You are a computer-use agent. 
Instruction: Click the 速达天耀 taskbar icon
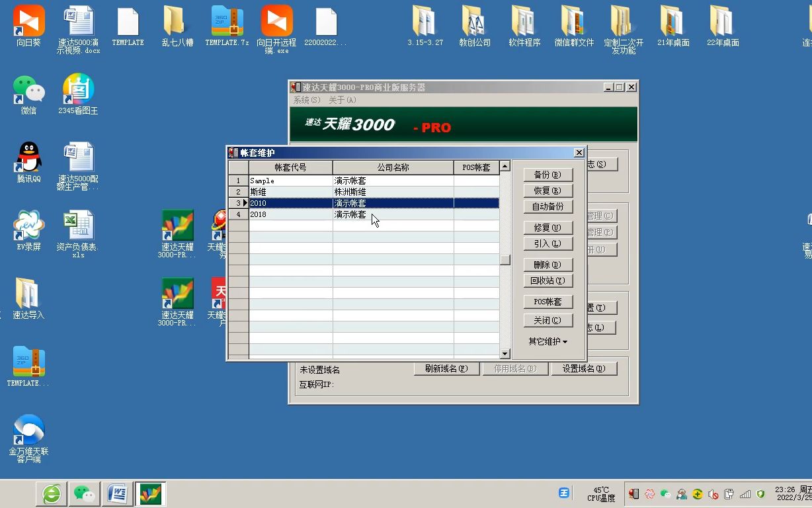(x=150, y=493)
